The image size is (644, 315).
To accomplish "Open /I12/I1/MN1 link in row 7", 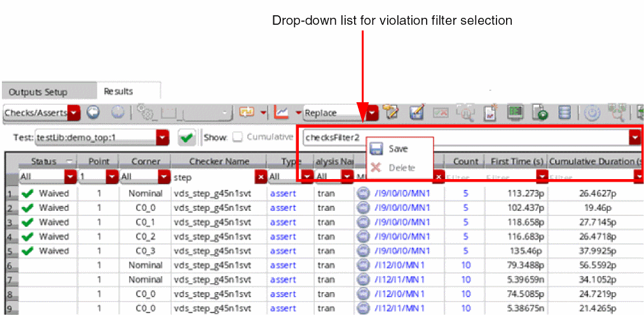I will [400, 279].
